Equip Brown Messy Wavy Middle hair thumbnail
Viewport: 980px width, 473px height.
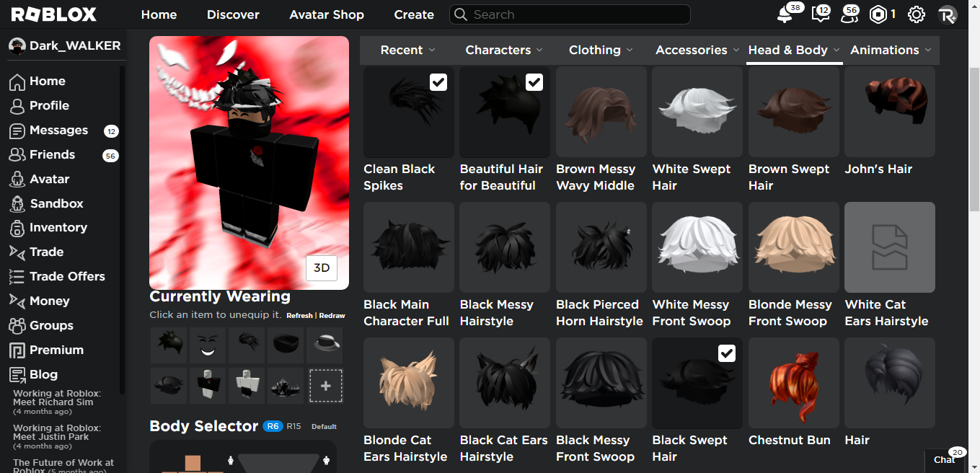(x=601, y=112)
